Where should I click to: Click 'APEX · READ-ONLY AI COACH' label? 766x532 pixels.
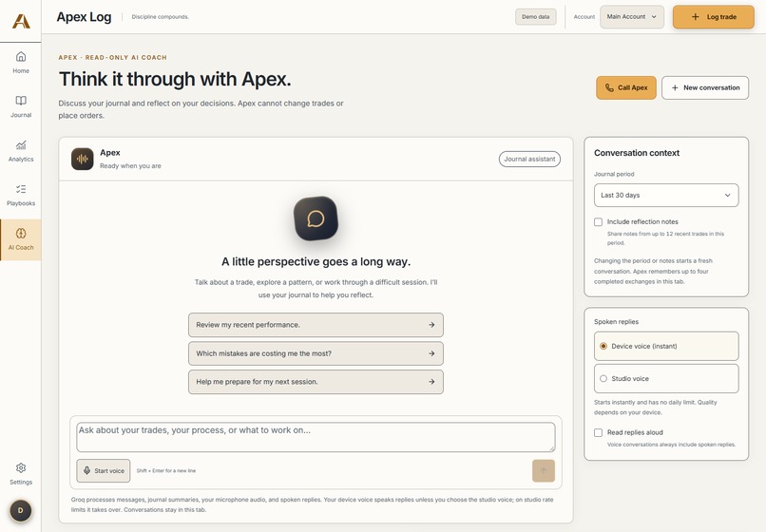112,57
